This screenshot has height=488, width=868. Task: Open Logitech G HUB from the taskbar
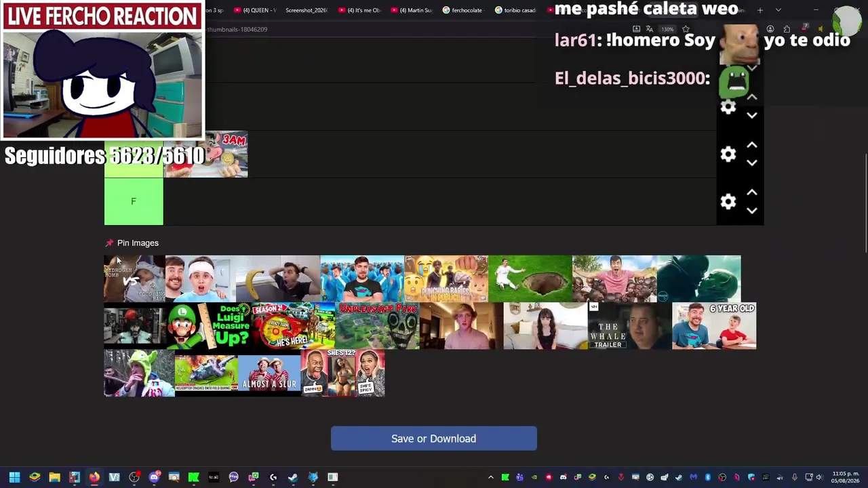[273, 477]
